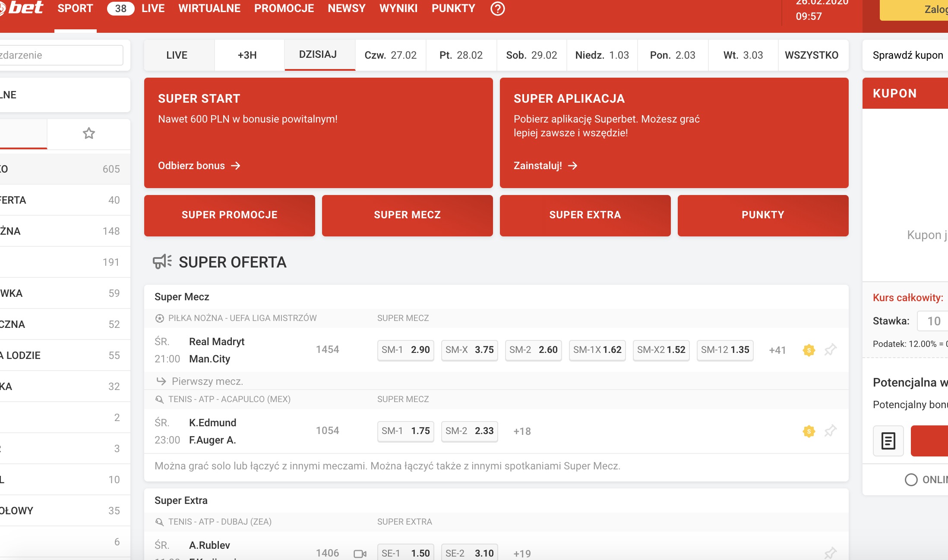
Task: Select the Sob. 29.02 date tab
Action: 532,55
